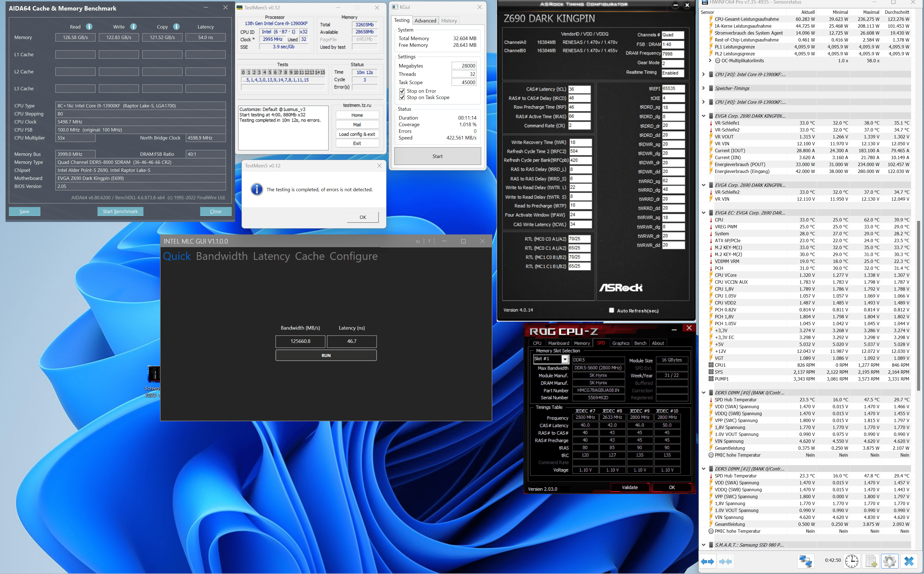
Task: Click the Task Scope field in KGui
Action: pos(464,82)
